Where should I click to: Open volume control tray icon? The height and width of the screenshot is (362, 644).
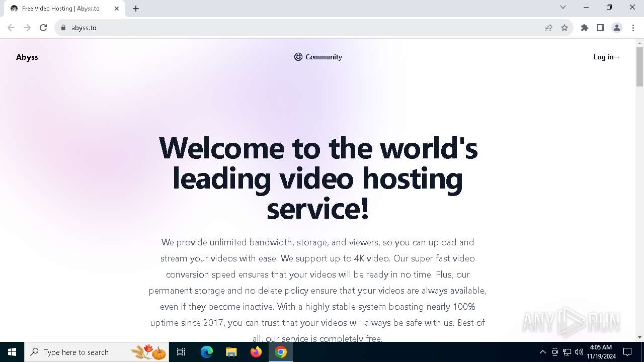tap(579, 352)
